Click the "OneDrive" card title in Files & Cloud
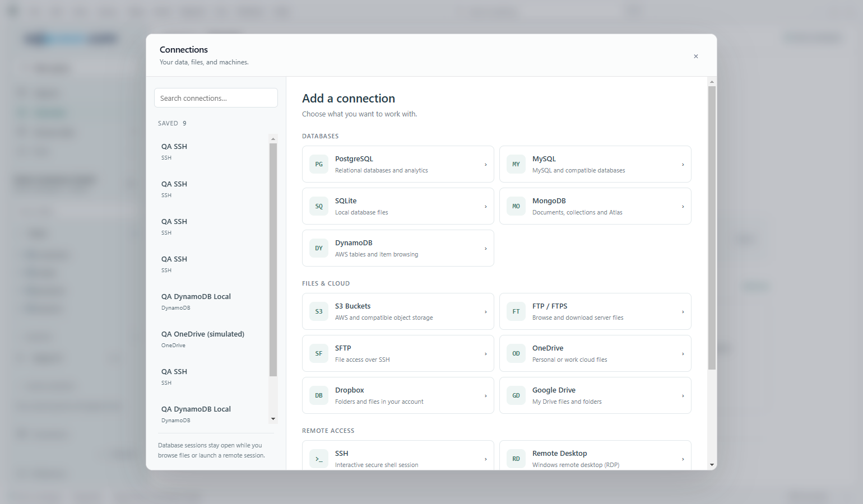 [x=548, y=348]
